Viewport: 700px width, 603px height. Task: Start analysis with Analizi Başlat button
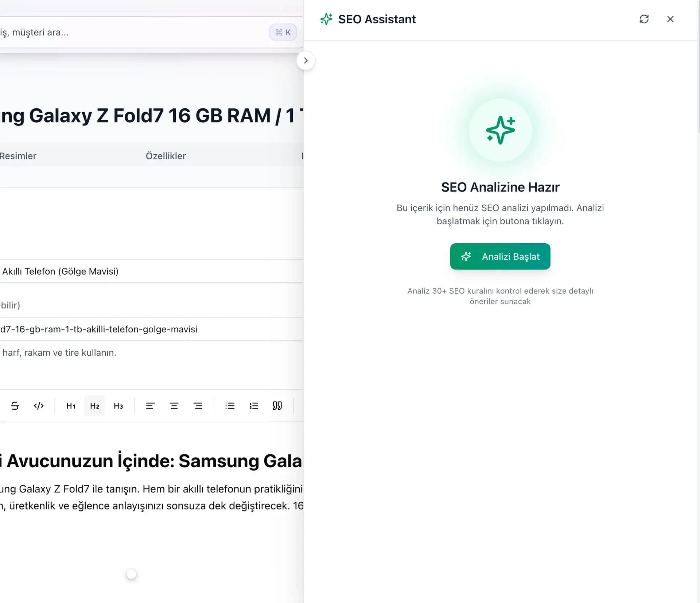pyautogui.click(x=500, y=256)
